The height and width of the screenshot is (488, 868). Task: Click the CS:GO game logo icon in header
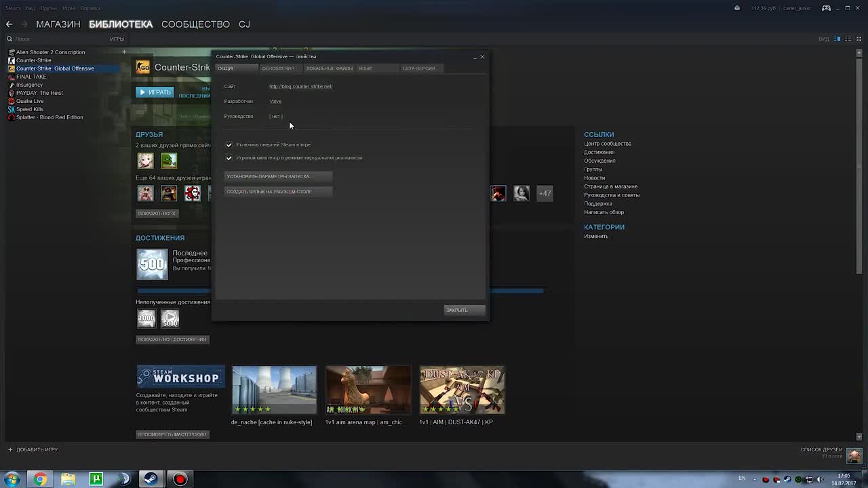[142, 67]
